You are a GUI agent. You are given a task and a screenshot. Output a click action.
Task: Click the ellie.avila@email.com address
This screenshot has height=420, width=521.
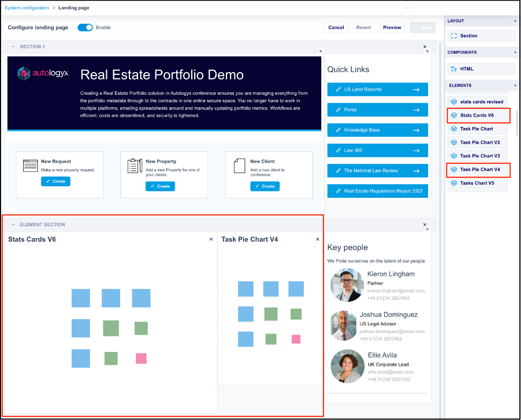coord(390,372)
